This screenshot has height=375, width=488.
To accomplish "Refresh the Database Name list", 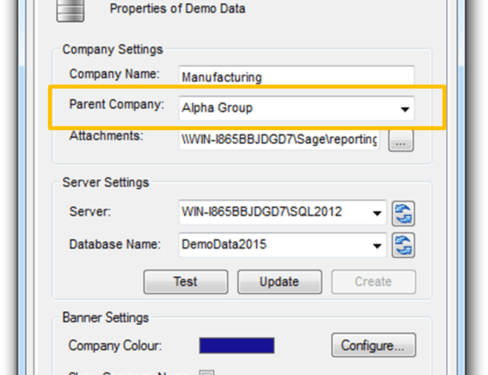I will (x=403, y=246).
